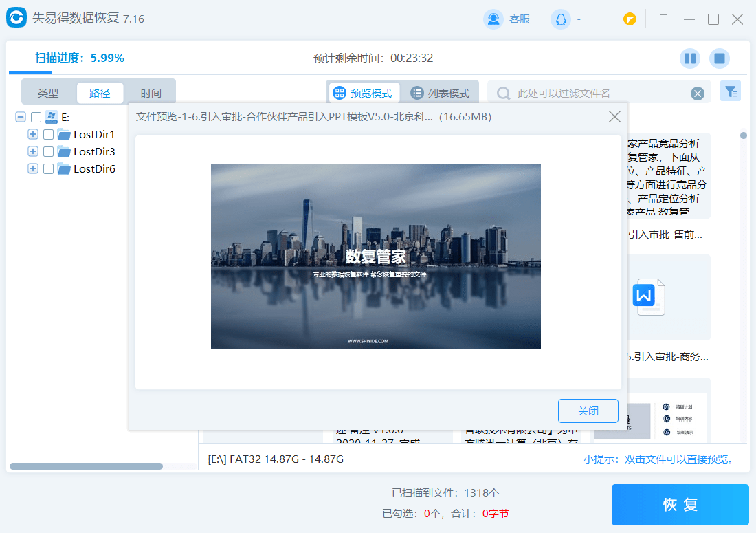Expand the LostDir1 folder node
The height and width of the screenshot is (533, 756).
pyautogui.click(x=33, y=134)
